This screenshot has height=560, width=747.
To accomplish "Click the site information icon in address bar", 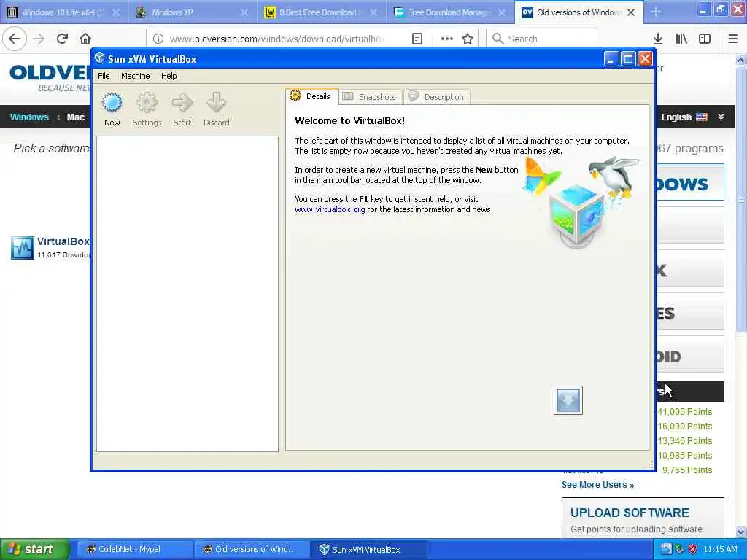I will 158,39.
